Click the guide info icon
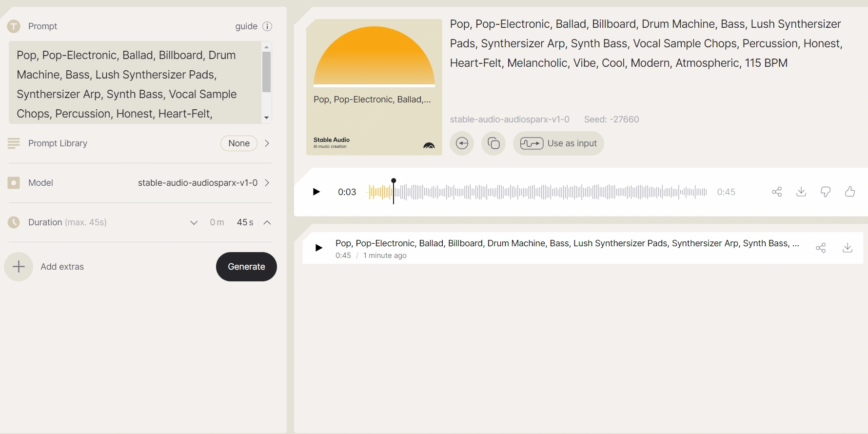Viewport: 868px width, 434px height. pyautogui.click(x=267, y=26)
